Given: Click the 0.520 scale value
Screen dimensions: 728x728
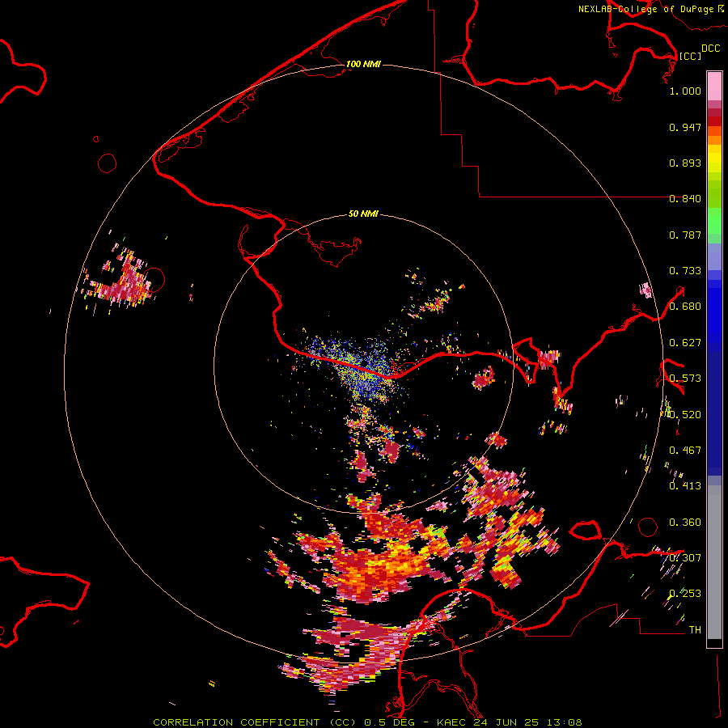Looking at the screenshot, I should pyautogui.click(x=685, y=415).
